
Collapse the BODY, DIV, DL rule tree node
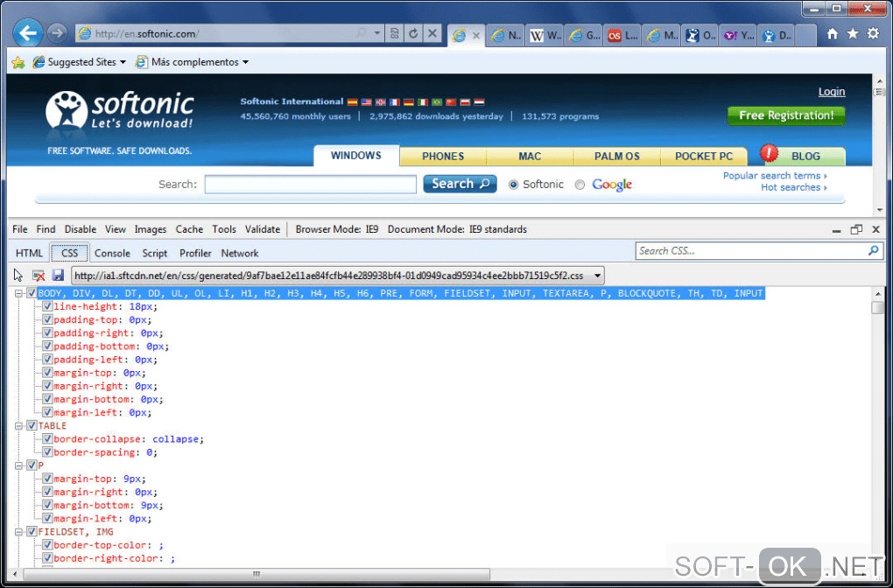(18, 293)
